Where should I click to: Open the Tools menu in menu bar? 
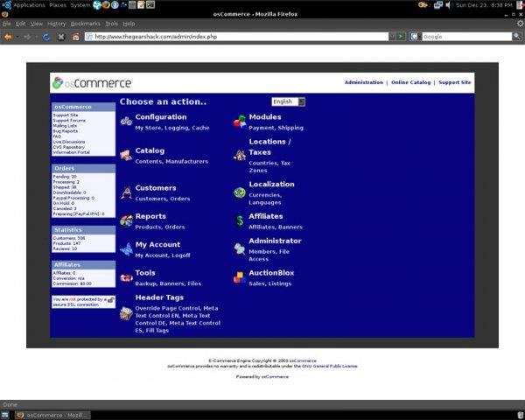pyautogui.click(x=111, y=24)
